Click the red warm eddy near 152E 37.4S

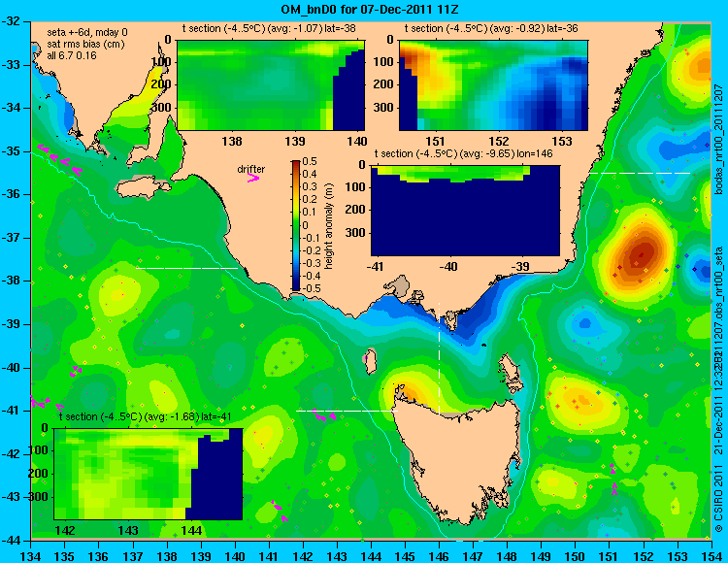pos(642,255)
